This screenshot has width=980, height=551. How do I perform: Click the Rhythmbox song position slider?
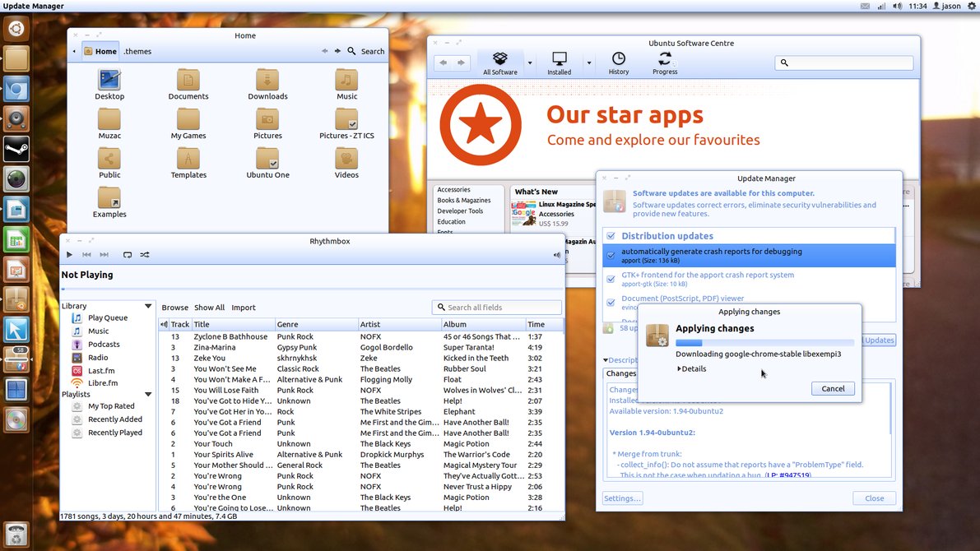pyautogui.click(x=313, y=289)
